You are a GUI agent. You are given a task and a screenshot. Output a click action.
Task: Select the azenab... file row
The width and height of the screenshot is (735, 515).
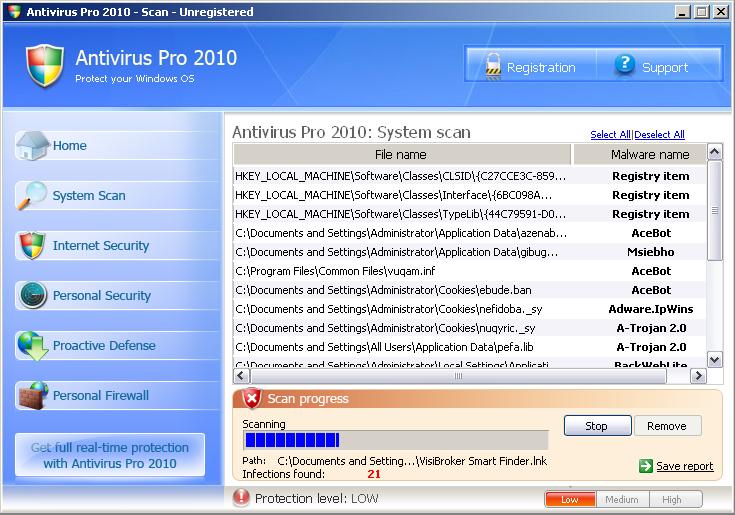(x=469, y=233)
